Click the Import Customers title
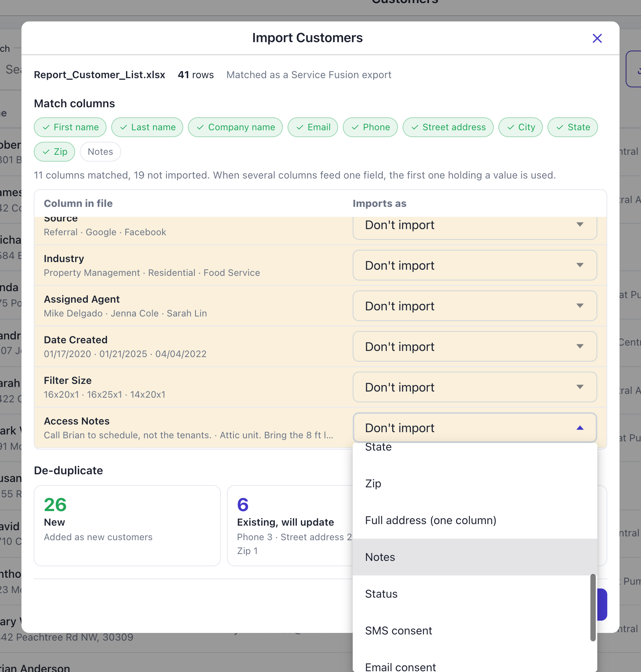Image resolution: width=641 pixels, height=672 pixels. [x=307, y=38]
